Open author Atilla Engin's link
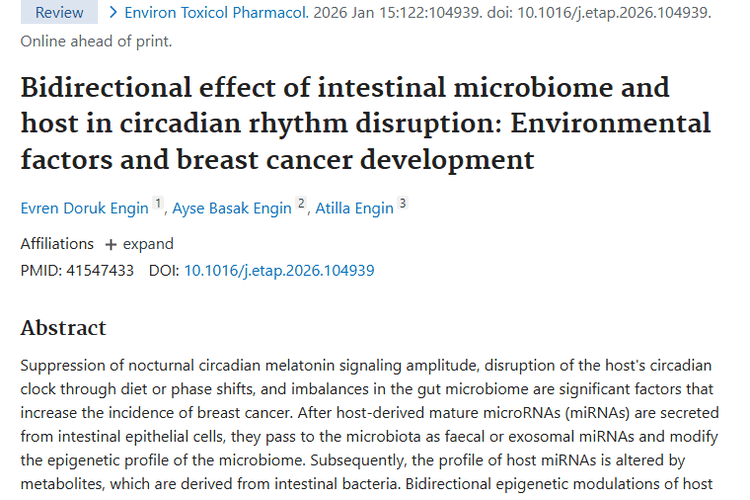This screenshot has width=750, height=500. [354, 208]
